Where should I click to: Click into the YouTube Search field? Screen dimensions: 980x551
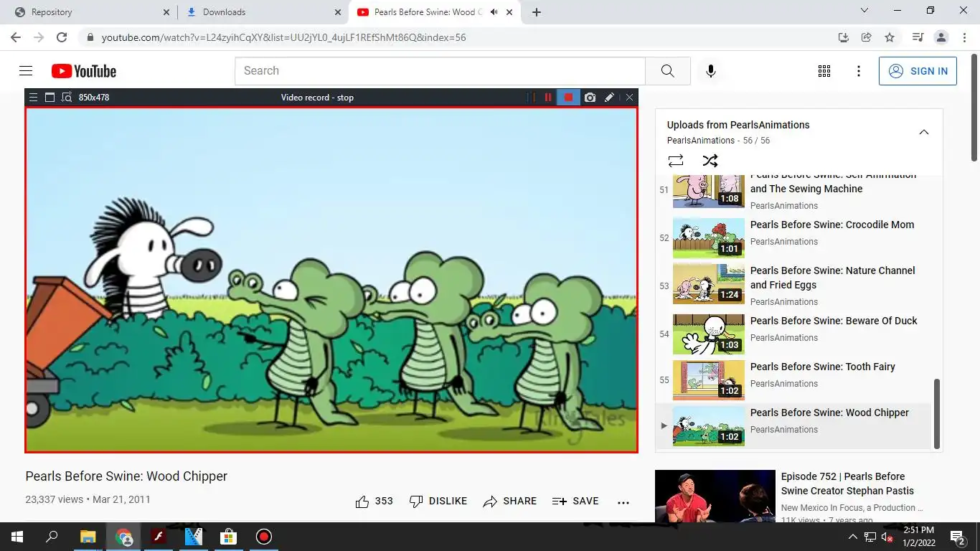pyautogui.click(x=440, y=71)
